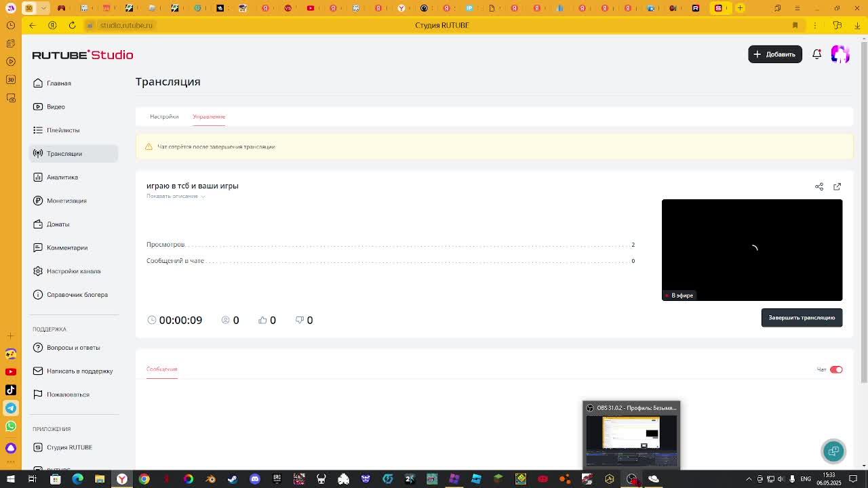Toggle the Чат switch

point(836,369)
